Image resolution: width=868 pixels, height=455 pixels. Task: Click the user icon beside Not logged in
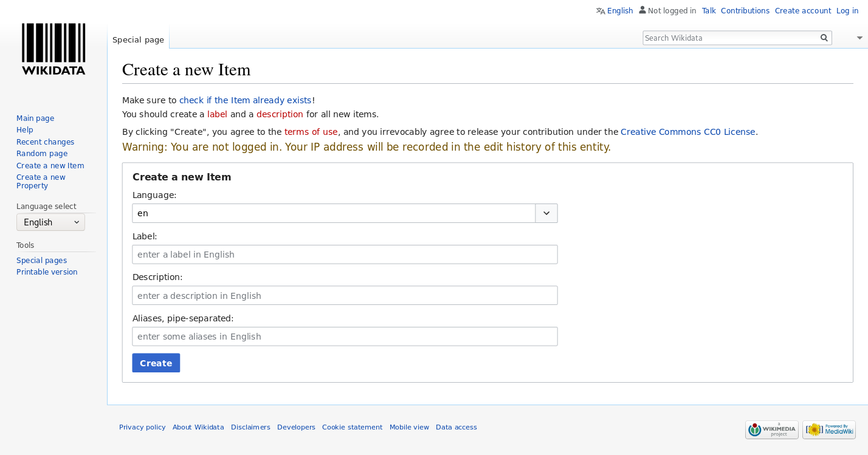(642, 10)
